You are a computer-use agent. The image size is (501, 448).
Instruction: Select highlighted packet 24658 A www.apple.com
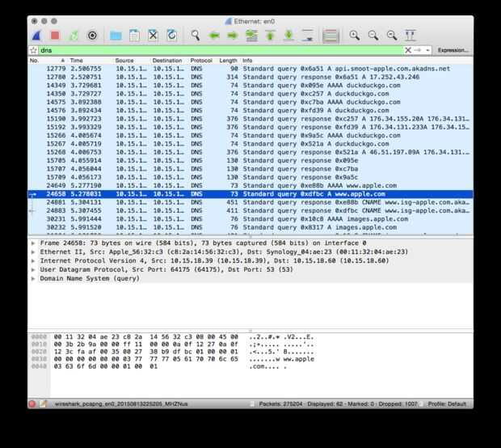[x=250, y=194]
